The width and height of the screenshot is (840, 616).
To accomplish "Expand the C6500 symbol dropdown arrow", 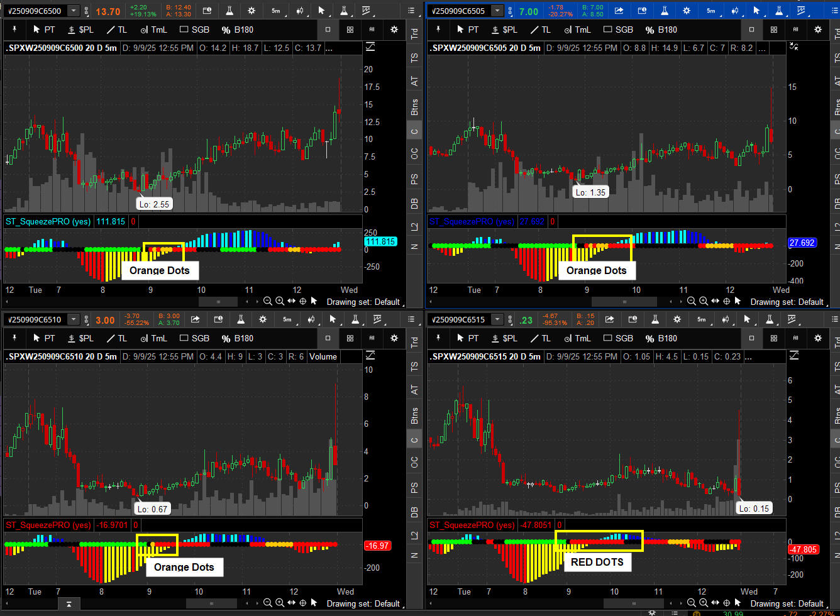I will [74, 11].
